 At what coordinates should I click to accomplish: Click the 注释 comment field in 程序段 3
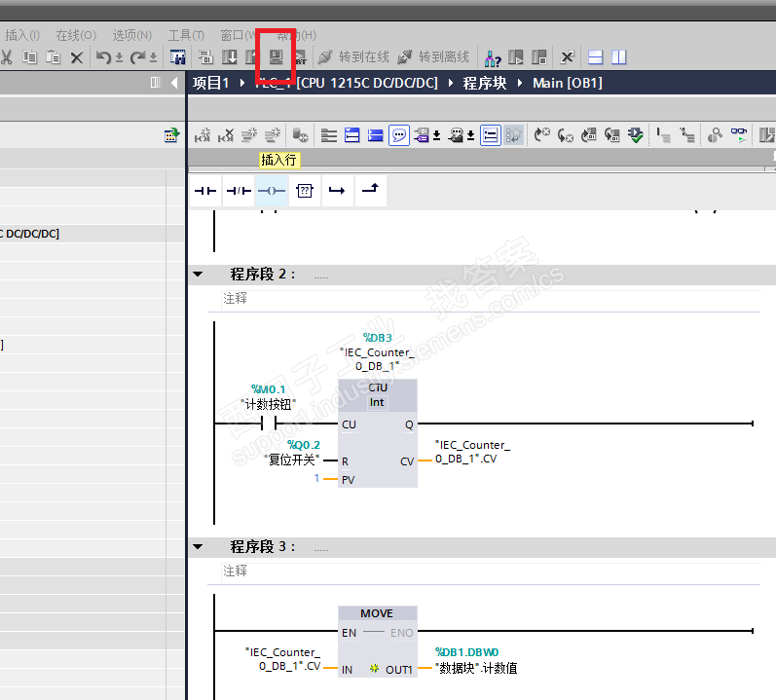[x=491, y=571]
